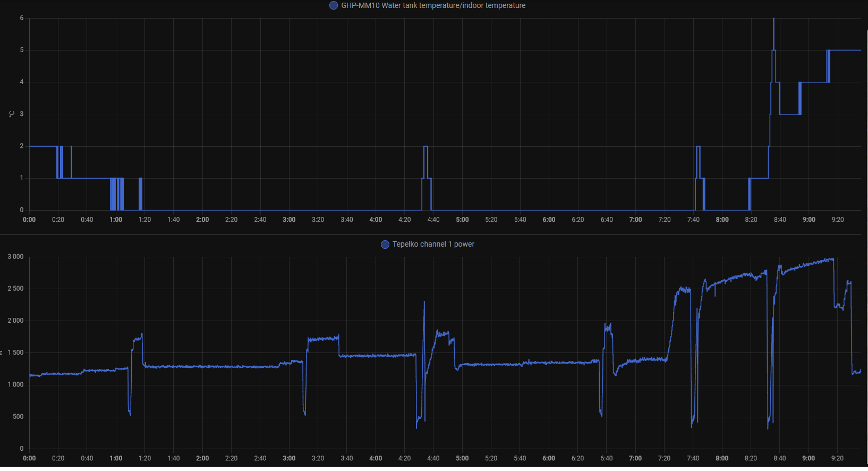
Task: Click the °C unit label on the temperature chart
Action: click(x=12, y=114)
